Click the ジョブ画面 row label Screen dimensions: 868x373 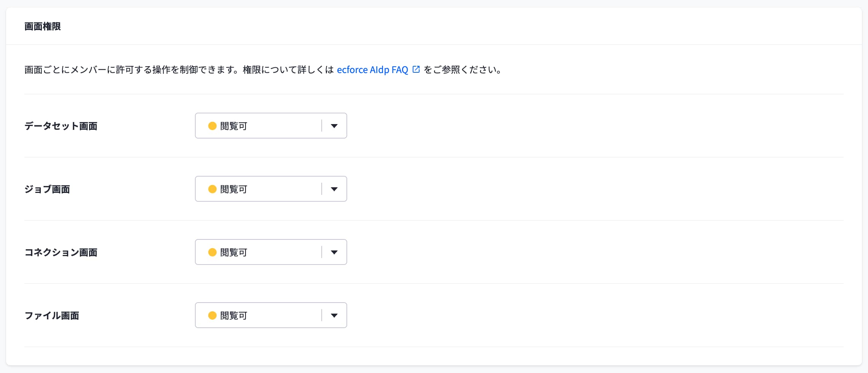(47, 189)
